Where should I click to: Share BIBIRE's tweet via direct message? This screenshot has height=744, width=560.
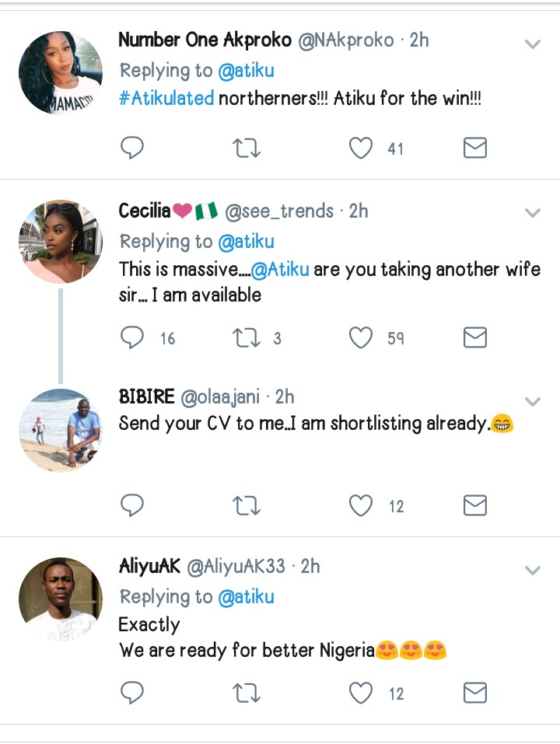click(x=474, y=506)
